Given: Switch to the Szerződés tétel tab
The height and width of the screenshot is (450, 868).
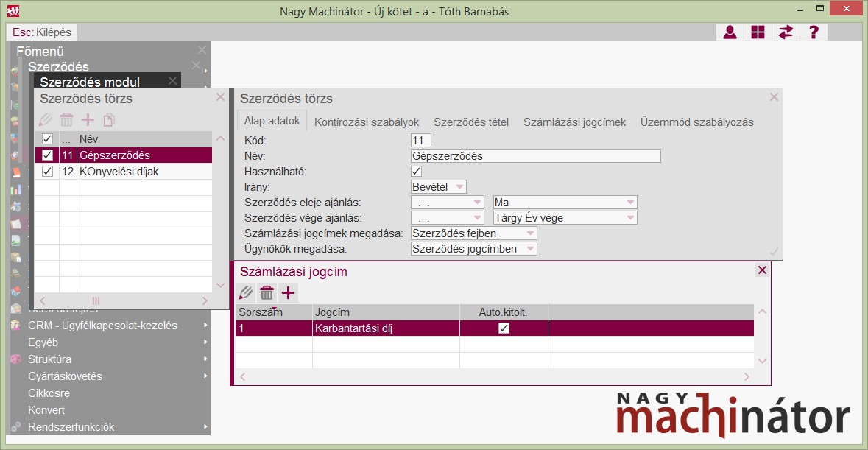Looking at the screenshot, I should tap(471, 122).
